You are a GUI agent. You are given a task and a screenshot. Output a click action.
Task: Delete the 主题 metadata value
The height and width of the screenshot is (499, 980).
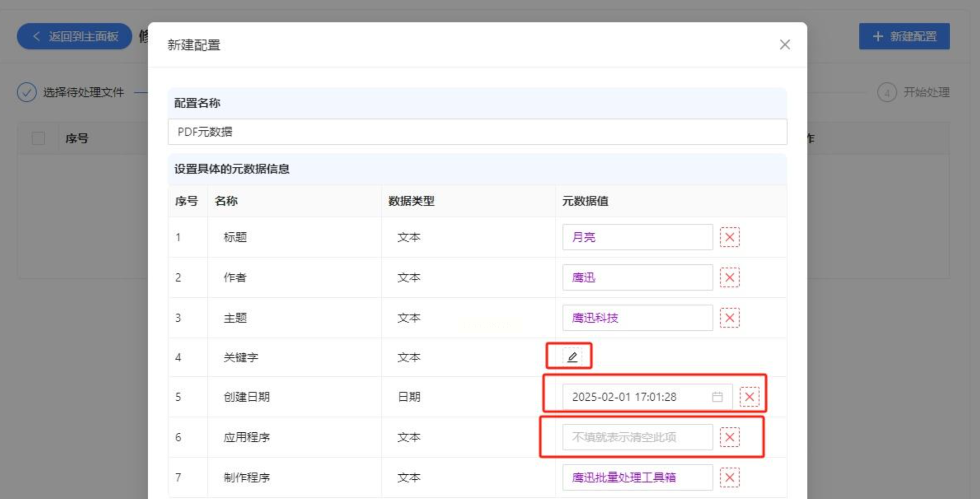[x=729, y=318]
